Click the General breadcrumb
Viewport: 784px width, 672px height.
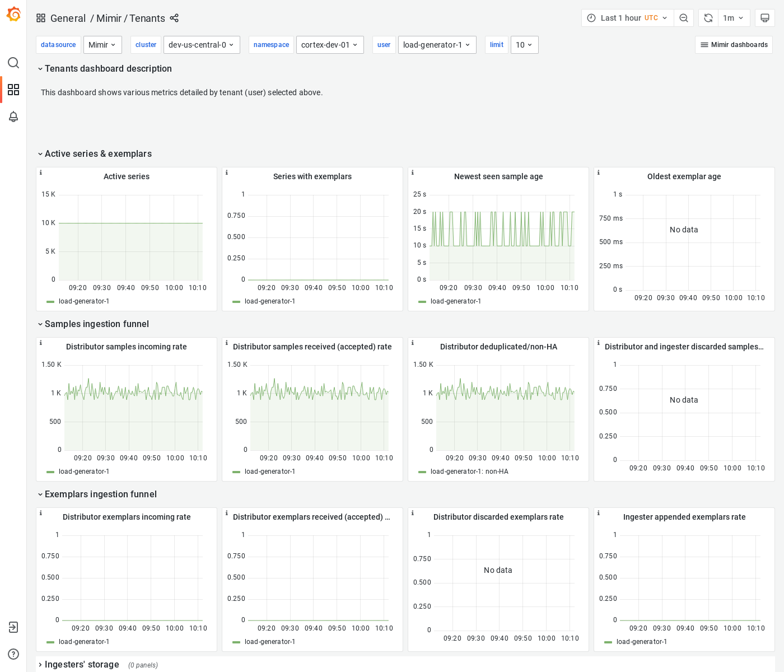(68, 18)
